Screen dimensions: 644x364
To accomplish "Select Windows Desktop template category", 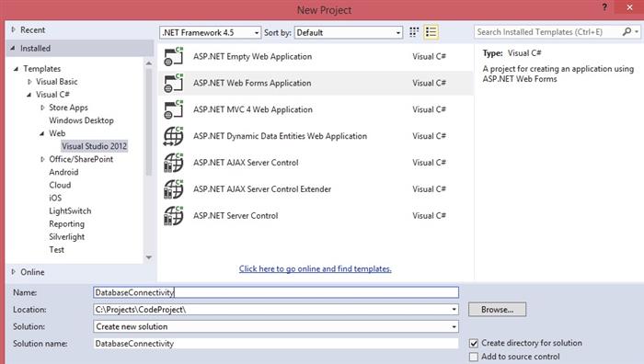I will coord(81,120).
